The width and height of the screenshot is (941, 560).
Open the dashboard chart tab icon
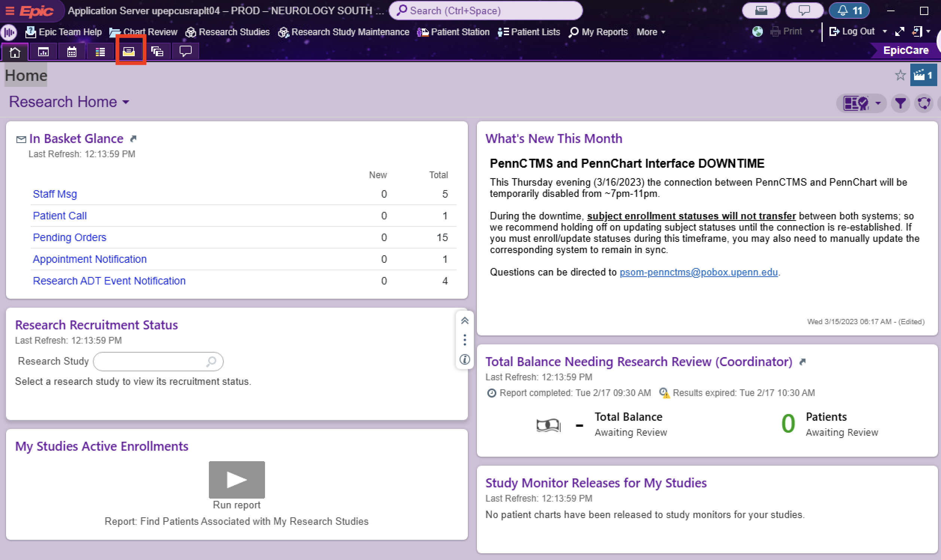[43, 52]
